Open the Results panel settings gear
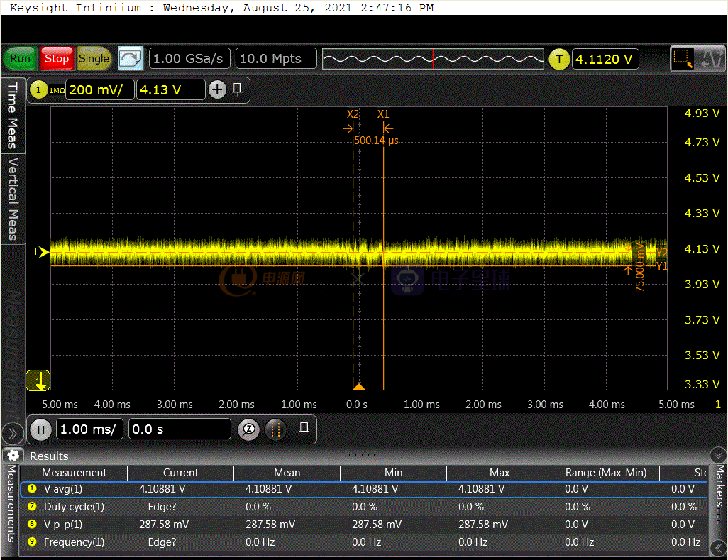This screenshot has width=728, height=560. [12, 456]
